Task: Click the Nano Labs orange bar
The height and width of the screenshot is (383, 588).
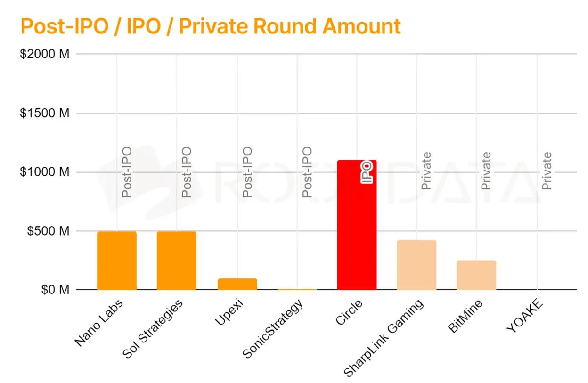Action: pyautogui.click(x=117, y=261)
